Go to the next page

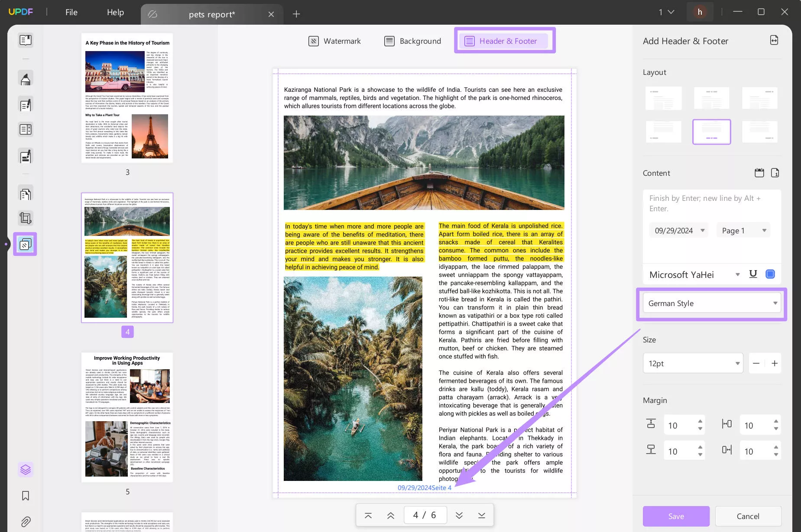tap(459, 515)
